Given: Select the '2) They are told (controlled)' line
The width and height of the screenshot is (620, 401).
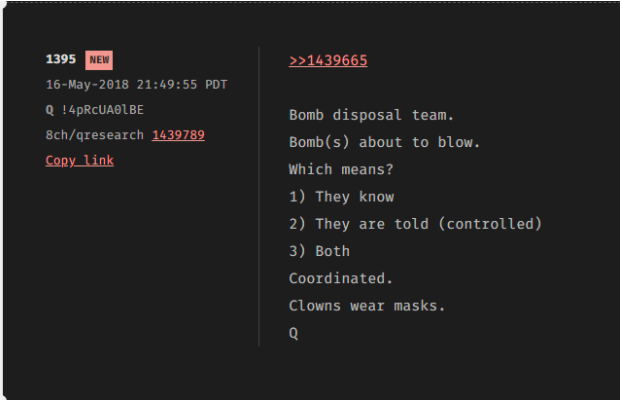Looking at the screenshot, I should 415,224.
